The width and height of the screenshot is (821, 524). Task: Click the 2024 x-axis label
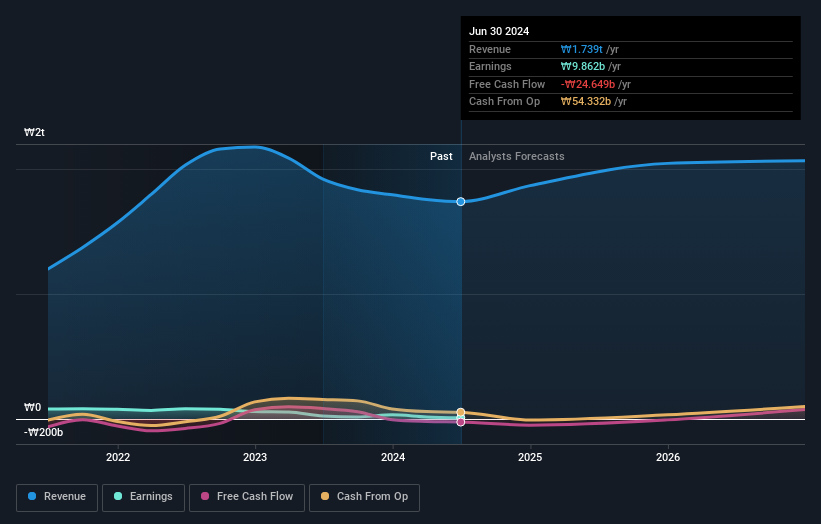pos(393,457)
